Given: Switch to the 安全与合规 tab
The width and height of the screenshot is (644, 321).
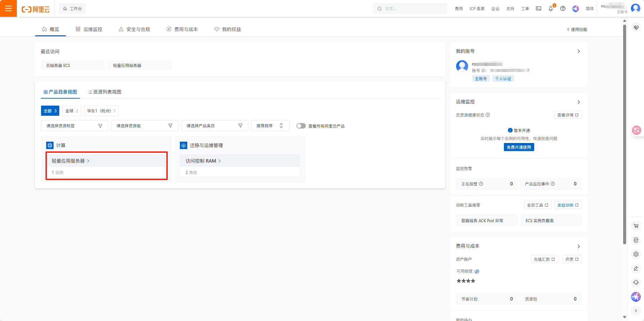Looking at the screenshot, I should point(134,29).
